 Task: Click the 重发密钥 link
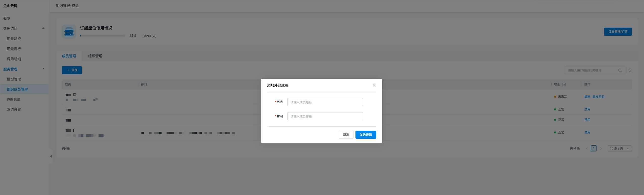pyautogui.click(x=599, y=97)
